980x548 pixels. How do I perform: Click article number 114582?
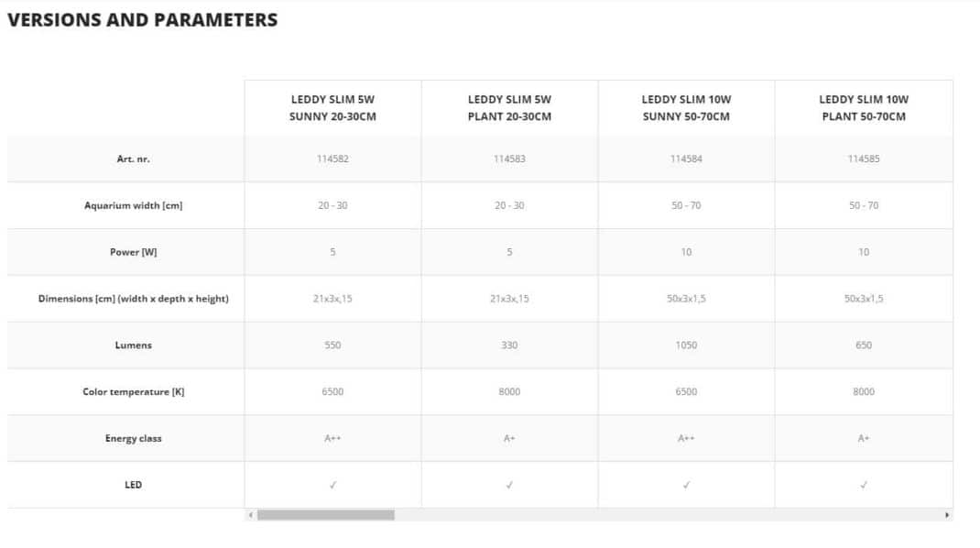pos(332,159)
